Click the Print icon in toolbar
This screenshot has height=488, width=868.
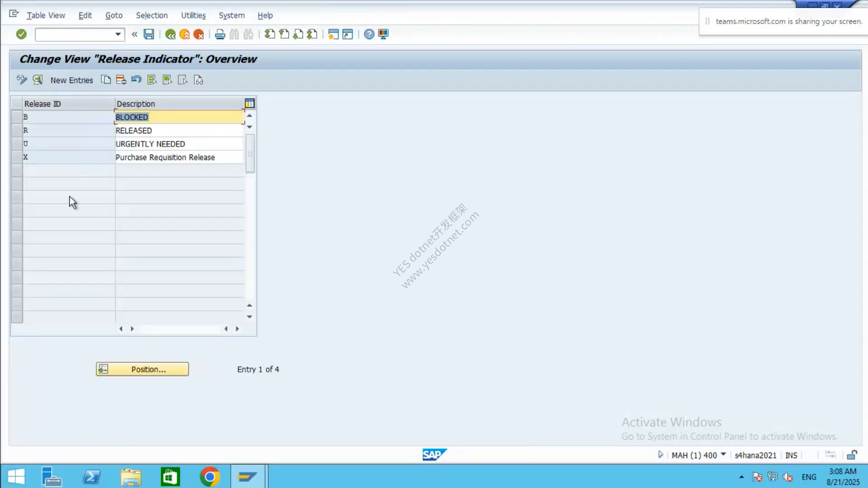220,34
